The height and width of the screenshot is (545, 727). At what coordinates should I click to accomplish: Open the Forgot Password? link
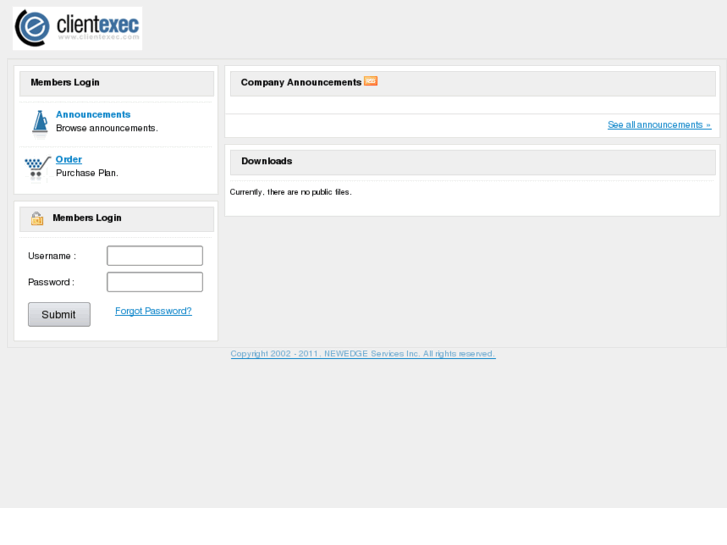click(x=153, y=311)
